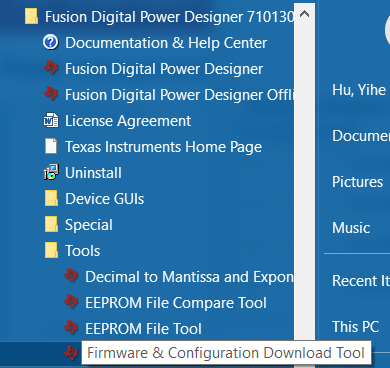Click the Uninstall installer icon
The width and height of the screenshot is (390, 368).
pyautogui.click(x=51, y=172)
